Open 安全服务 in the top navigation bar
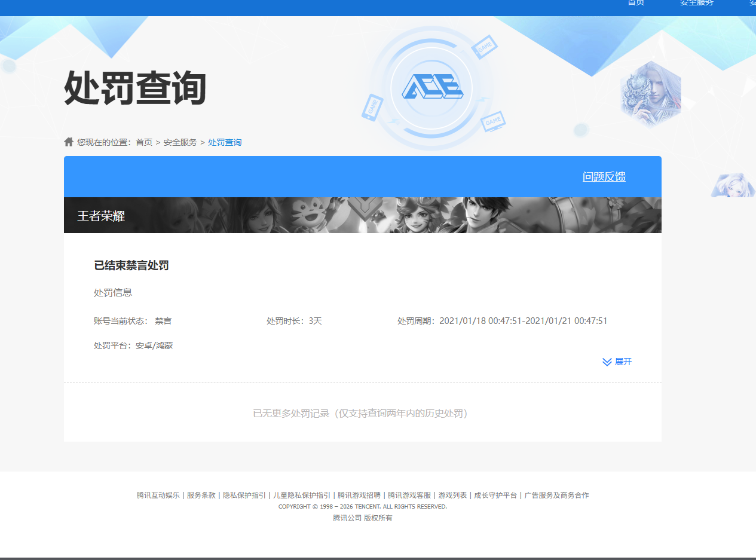 coord(696,4)
